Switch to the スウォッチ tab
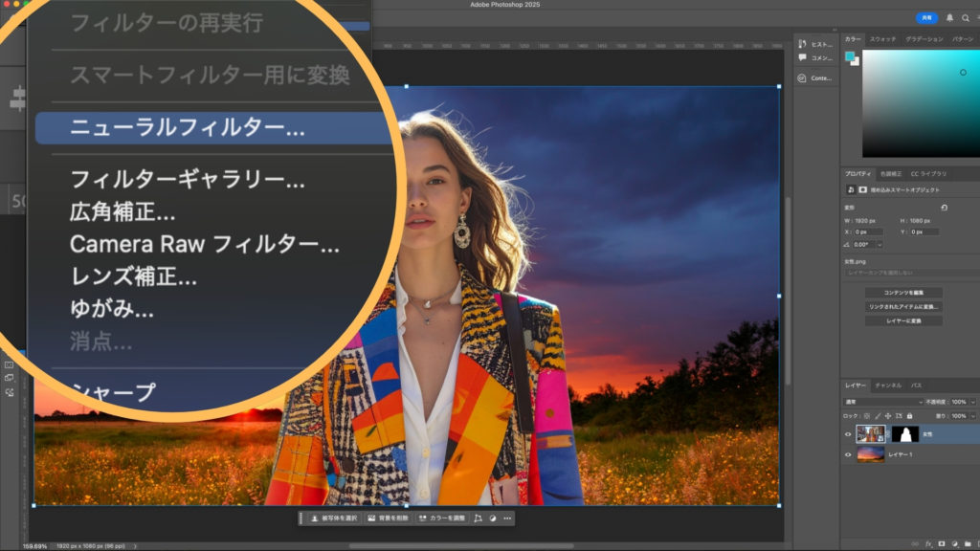This screenshot has width=980, height=551. (x=882, y=39)
